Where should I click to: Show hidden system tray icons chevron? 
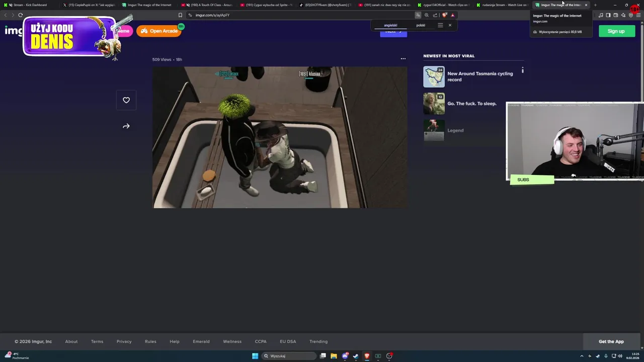tap(582, 356)
